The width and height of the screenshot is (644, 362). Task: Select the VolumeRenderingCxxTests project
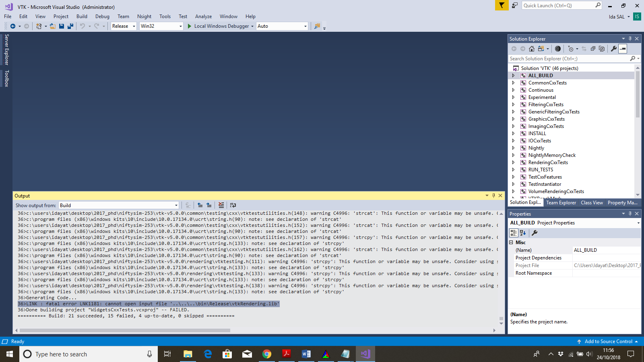tap(556, 191)
